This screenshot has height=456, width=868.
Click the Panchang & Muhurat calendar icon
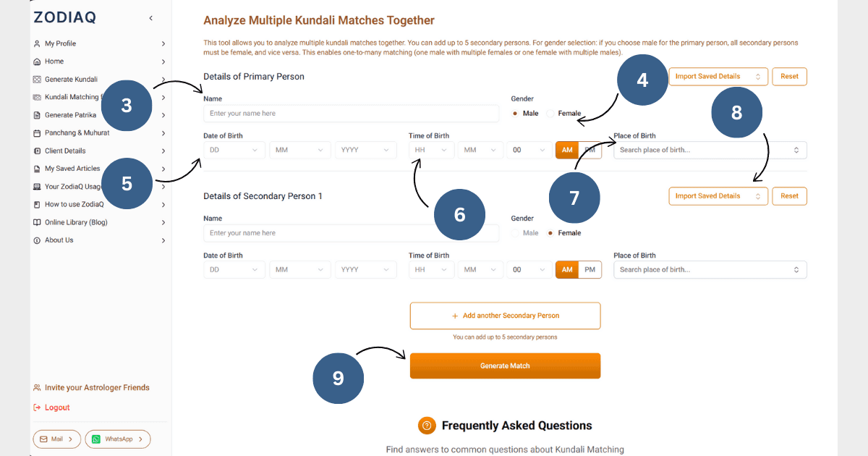37,133
